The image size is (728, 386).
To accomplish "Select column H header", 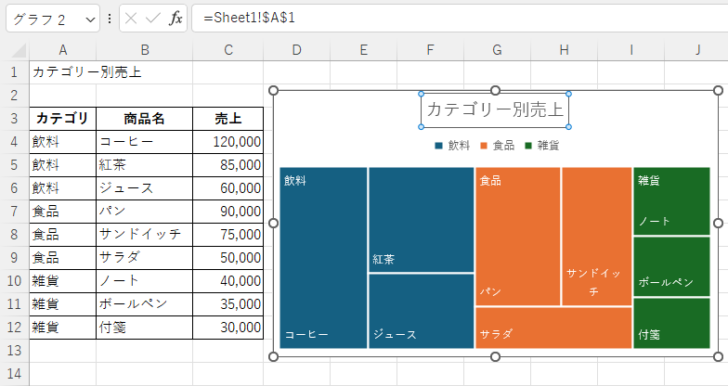I will (564, 50).
